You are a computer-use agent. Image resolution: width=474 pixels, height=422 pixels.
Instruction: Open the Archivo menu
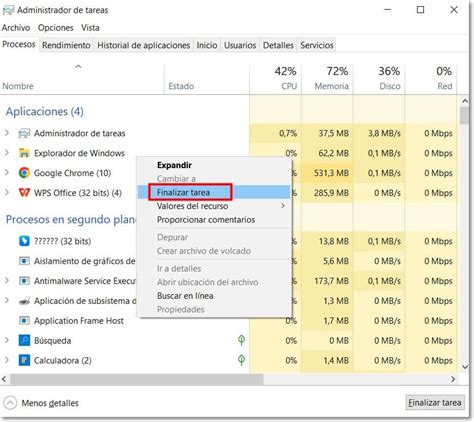(16, 28)
